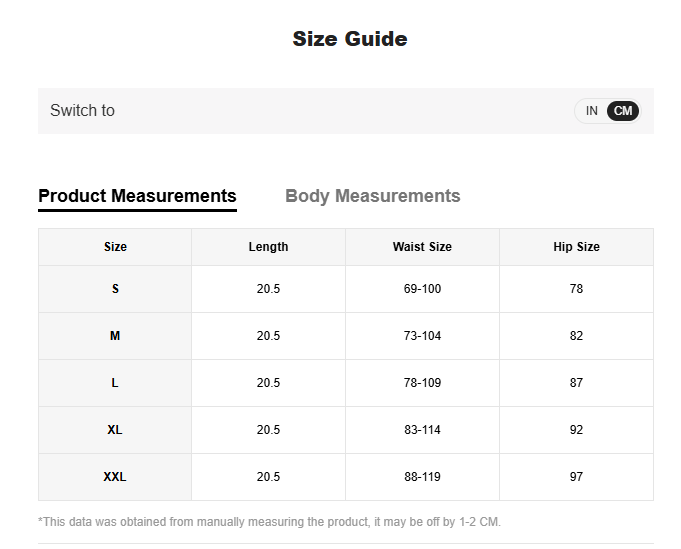
Task: Open the Product Measurements tab
Action: (x=137, y=196)
